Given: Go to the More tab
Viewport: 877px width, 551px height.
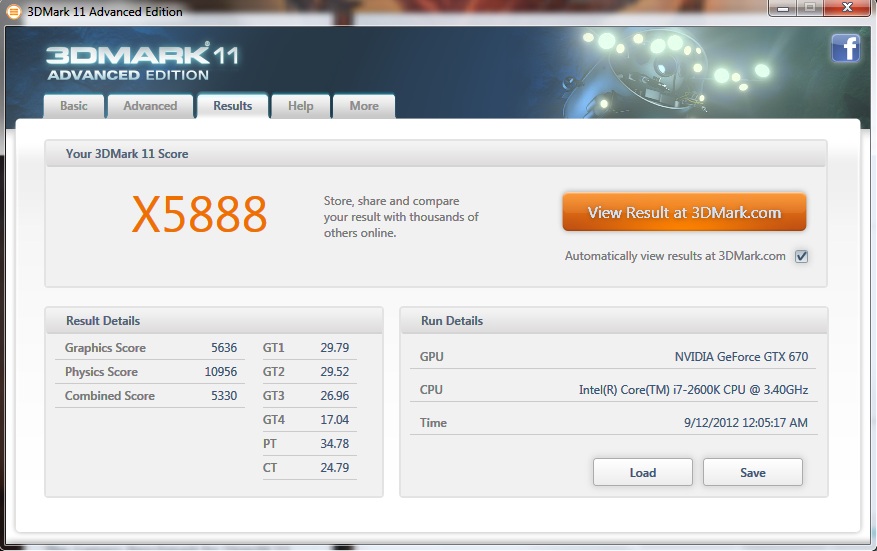Looking at the screenshot, I should pyautogui.click(x=364, y=106).
